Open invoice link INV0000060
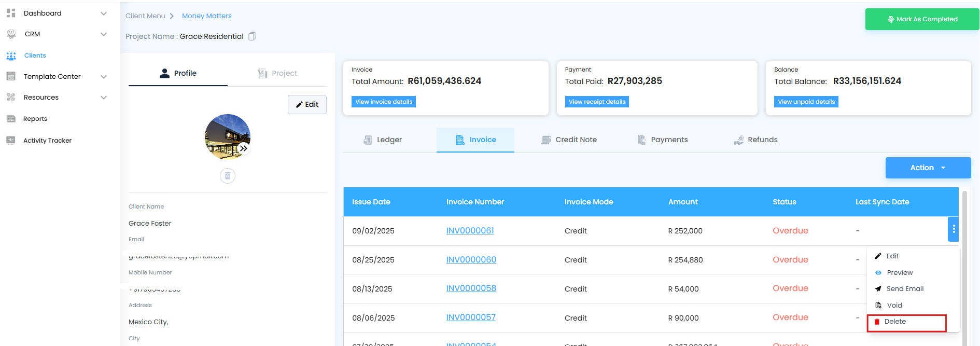 [471, 259]
